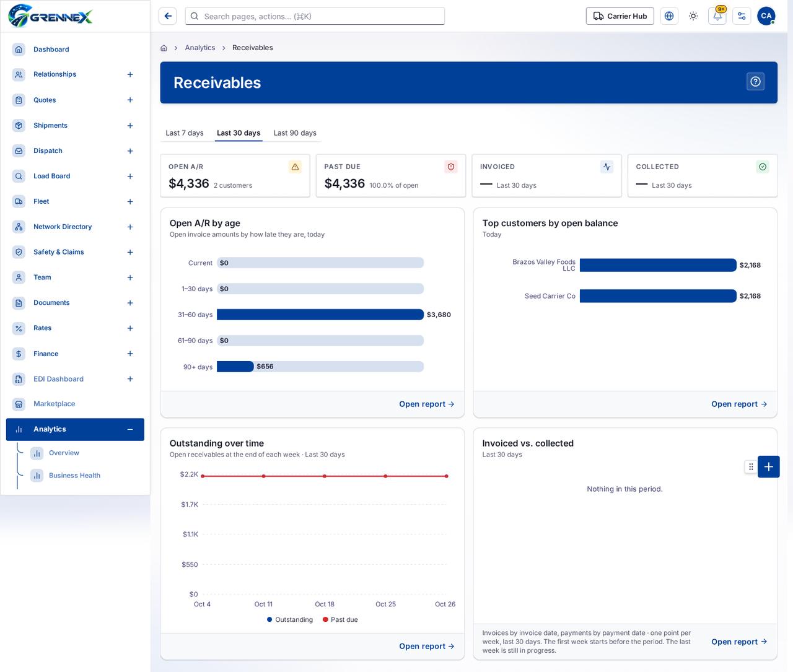Viewport: 793px width, 672px height.
Task: Expand the Relationships menu
Action: (x=130, y=74)
